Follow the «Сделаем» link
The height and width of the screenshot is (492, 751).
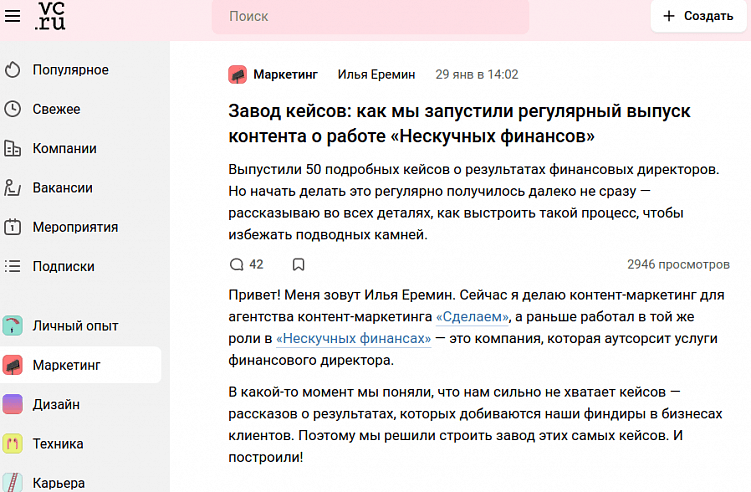[x=472, y=317]
